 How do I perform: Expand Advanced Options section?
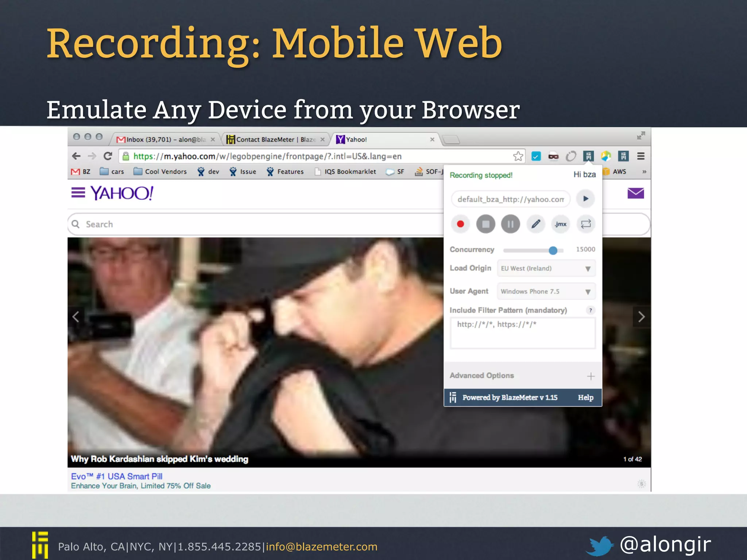(591, 376)
